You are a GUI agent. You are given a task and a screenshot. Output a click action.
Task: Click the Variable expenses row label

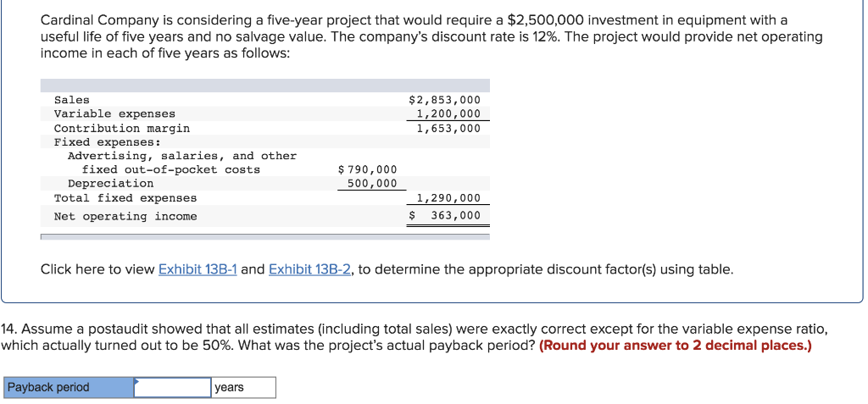click(114, 113)
